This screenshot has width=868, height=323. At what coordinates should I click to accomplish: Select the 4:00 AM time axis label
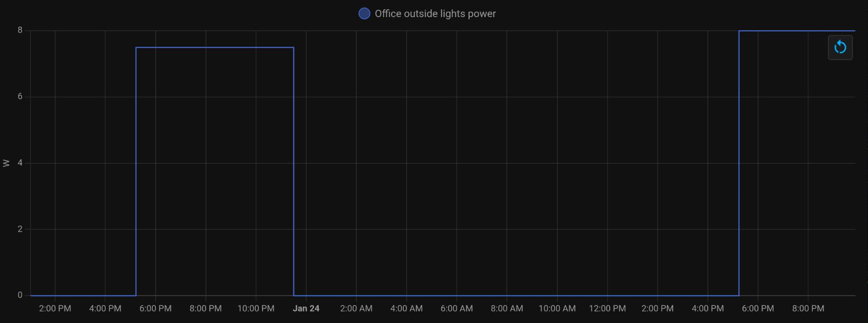(x=407, y=308)
